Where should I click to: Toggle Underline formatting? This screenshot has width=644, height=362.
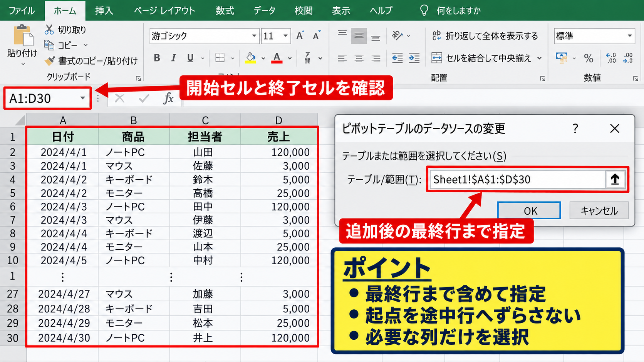190,58
